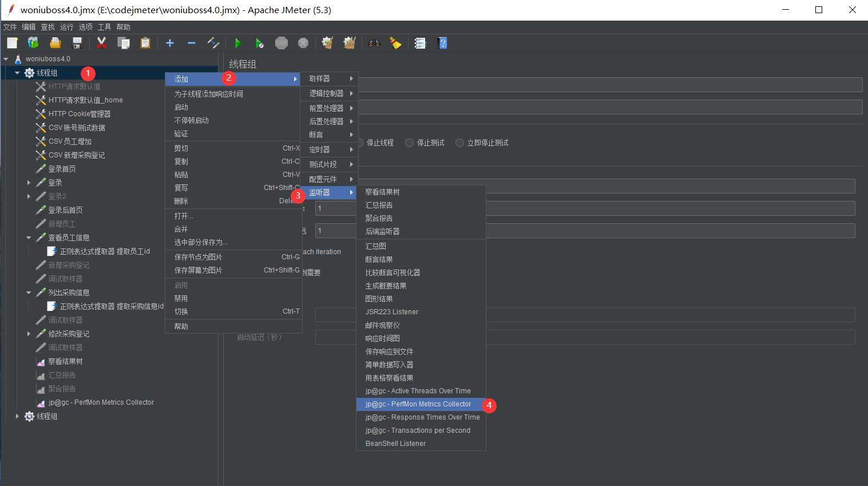Open the 运行 menu
The width and height of the screenshot is (868, 486).
tap(66, 27)
